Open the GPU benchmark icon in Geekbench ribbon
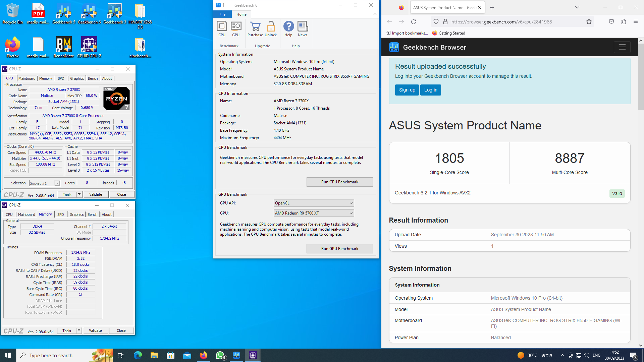The height and width of the screenshot is (362, 644). (x=236, y=29)
